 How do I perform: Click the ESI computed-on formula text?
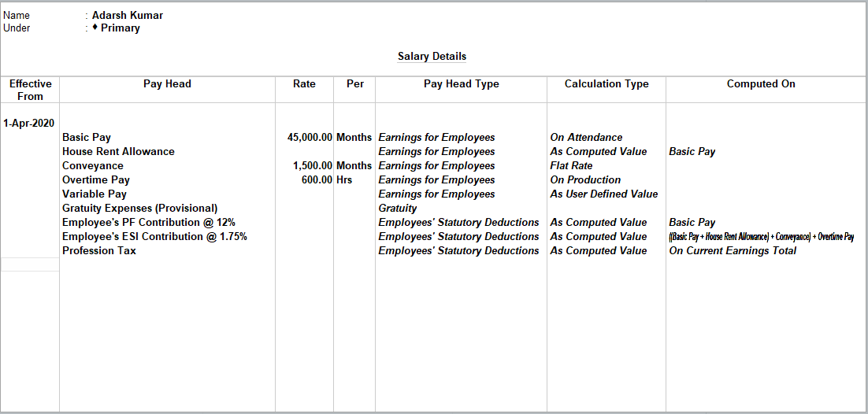(762, 237)
